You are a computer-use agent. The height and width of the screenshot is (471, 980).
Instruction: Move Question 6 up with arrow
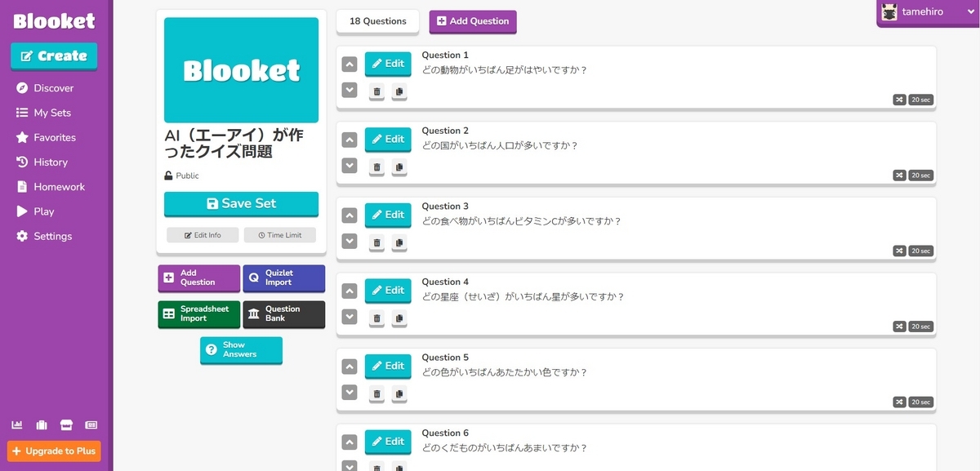[x=350, y=442]
